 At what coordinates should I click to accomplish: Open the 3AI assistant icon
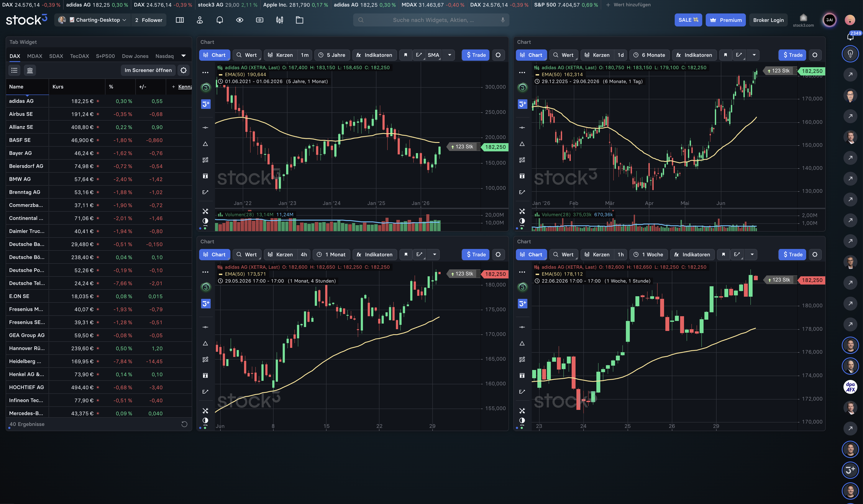tap(829, 20)
